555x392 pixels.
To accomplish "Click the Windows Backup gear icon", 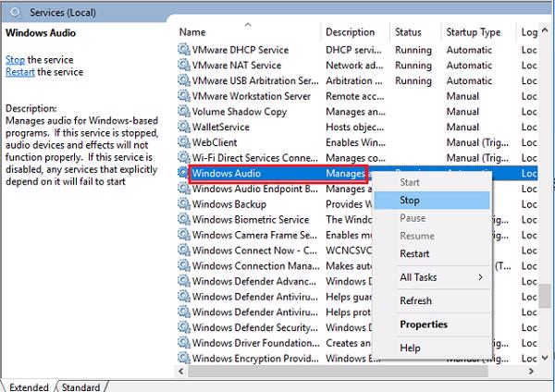I will coord(184,203).
